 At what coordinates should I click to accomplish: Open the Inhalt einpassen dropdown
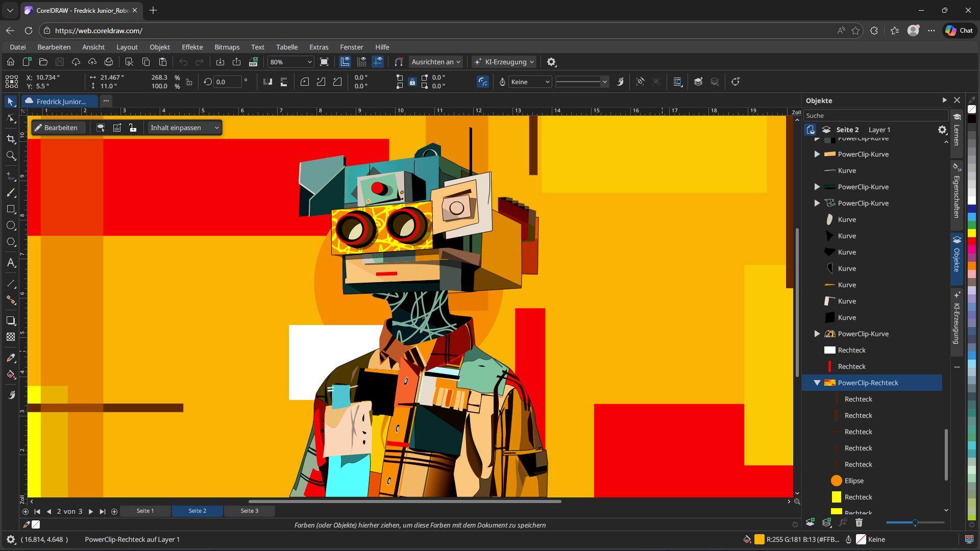tap(216, 128)
